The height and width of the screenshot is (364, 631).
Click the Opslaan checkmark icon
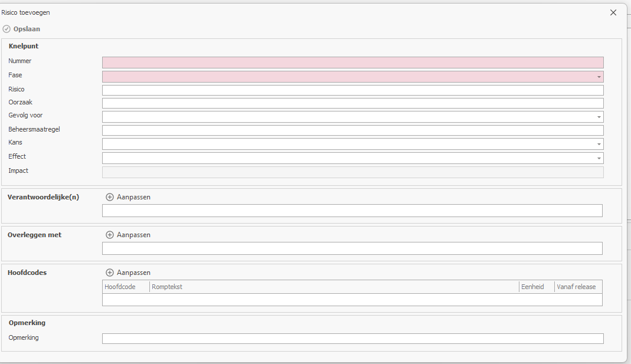[x=6, y=29]
